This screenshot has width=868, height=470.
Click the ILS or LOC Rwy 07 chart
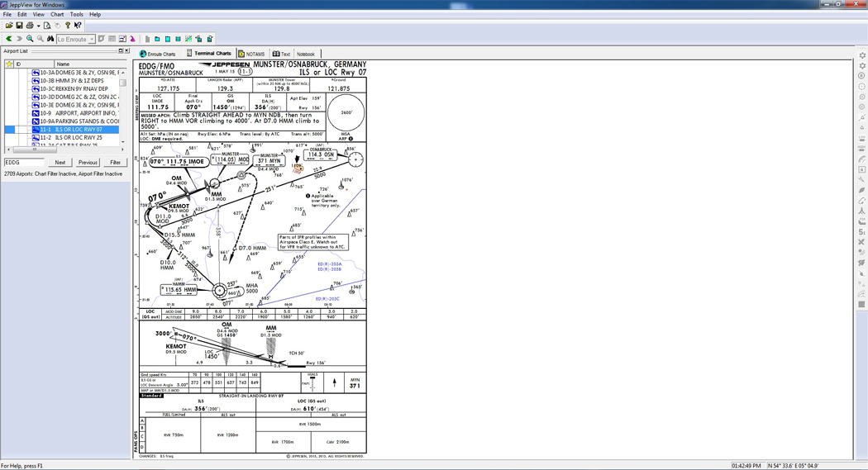252,259
